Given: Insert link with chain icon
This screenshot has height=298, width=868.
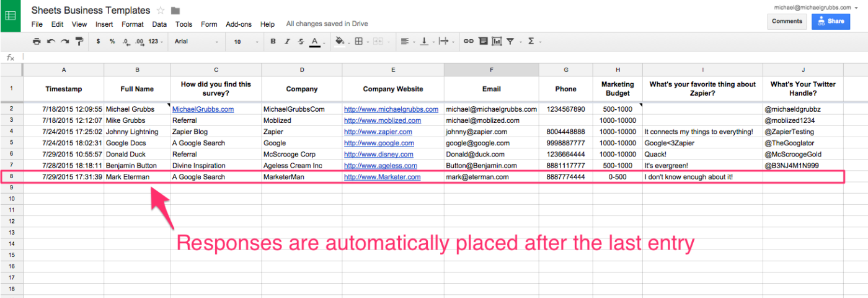Looking at the screenshot, I should click(469, 42).
